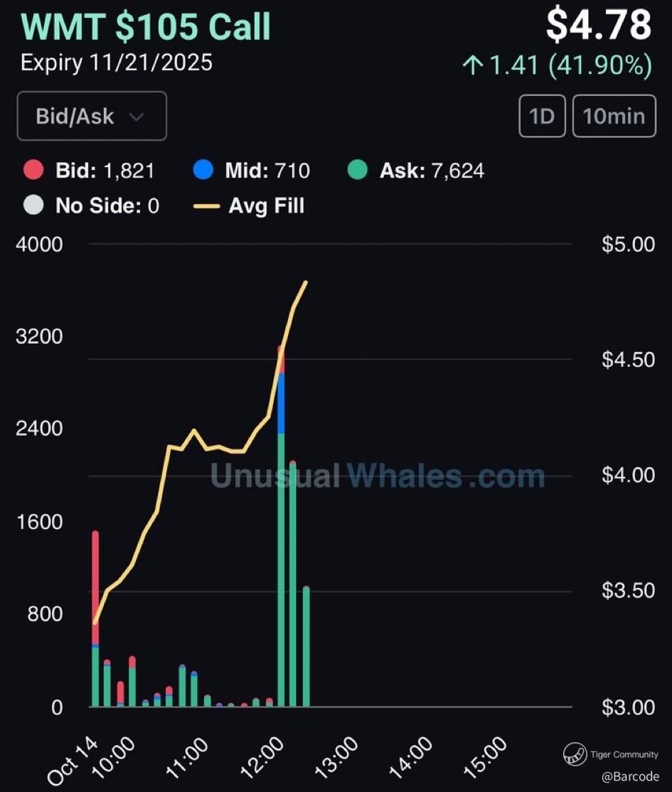Toggle the yellow Avg Fill line marker
672x792 pixels.
(206, 206)
